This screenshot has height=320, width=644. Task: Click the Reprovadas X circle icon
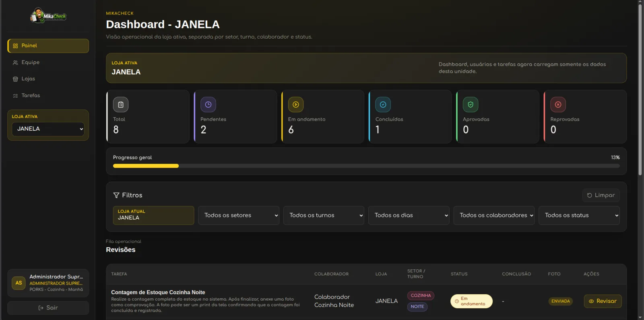pyautogui.click(x=558, y=105)
